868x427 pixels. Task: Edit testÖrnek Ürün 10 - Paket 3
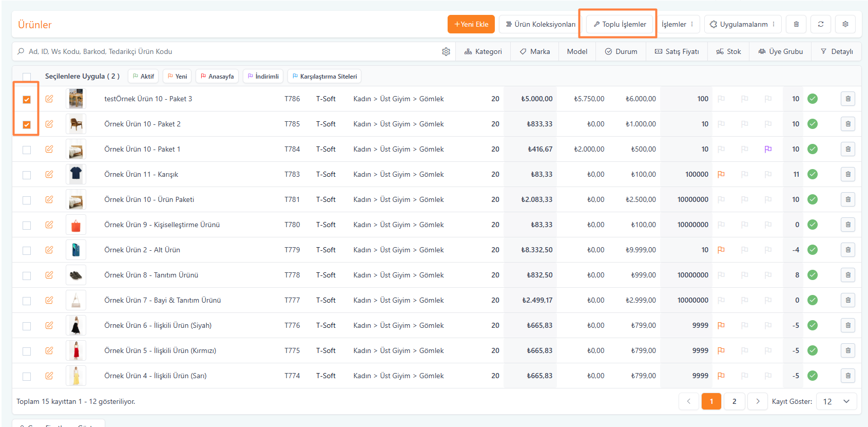49,99
